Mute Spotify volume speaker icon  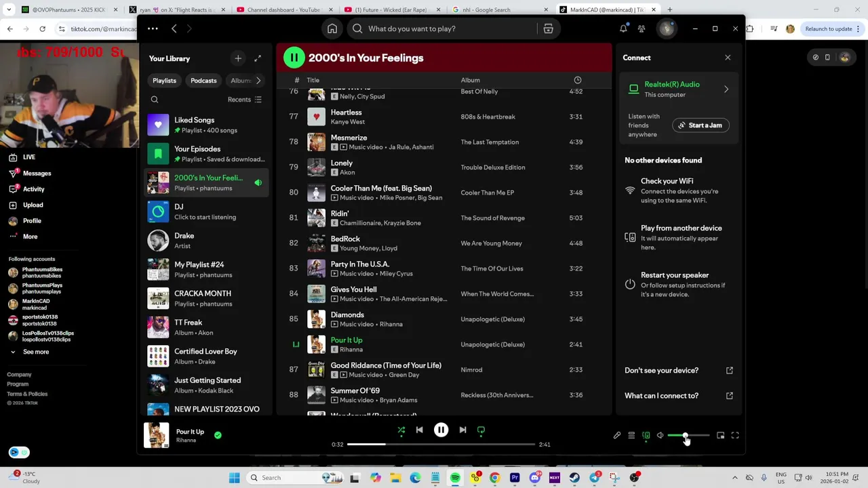[x=660, y=435]
